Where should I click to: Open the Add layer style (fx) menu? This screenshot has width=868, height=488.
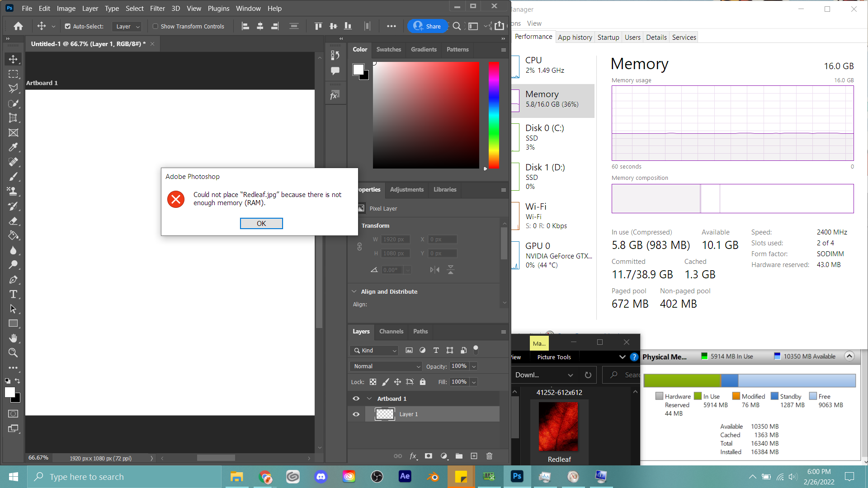coord(413,456)
